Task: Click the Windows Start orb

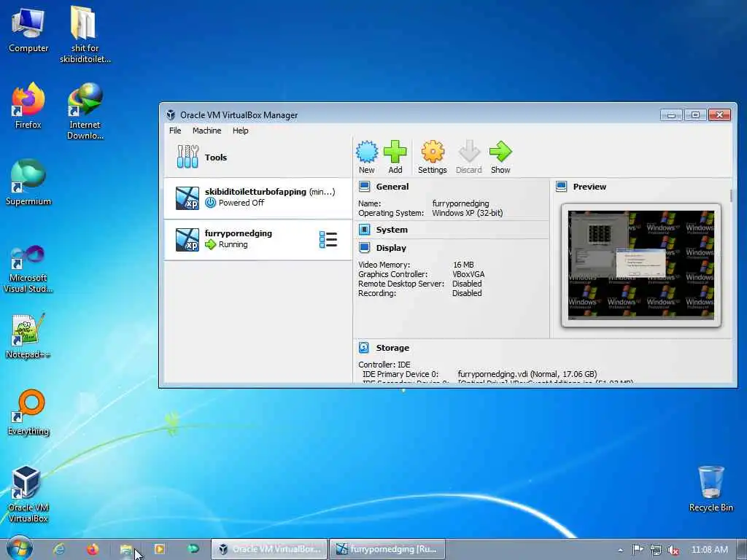Action: pos(20,548)
